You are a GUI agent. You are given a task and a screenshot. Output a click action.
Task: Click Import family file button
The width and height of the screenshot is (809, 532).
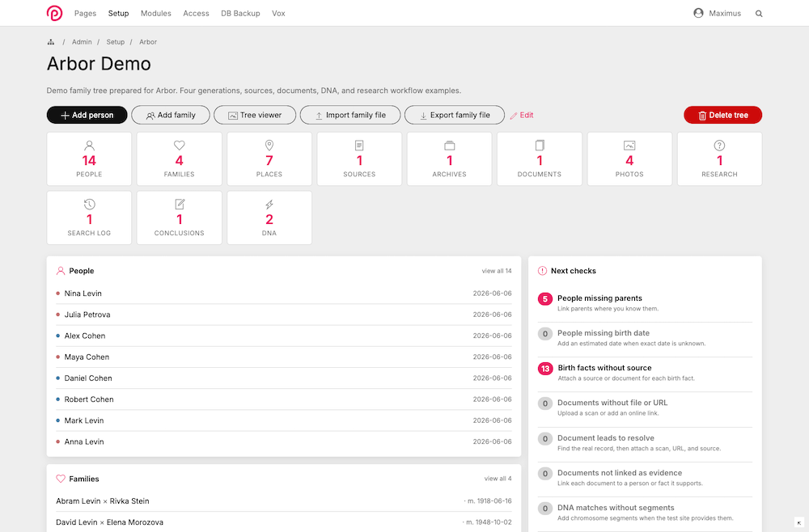(350, 115)
